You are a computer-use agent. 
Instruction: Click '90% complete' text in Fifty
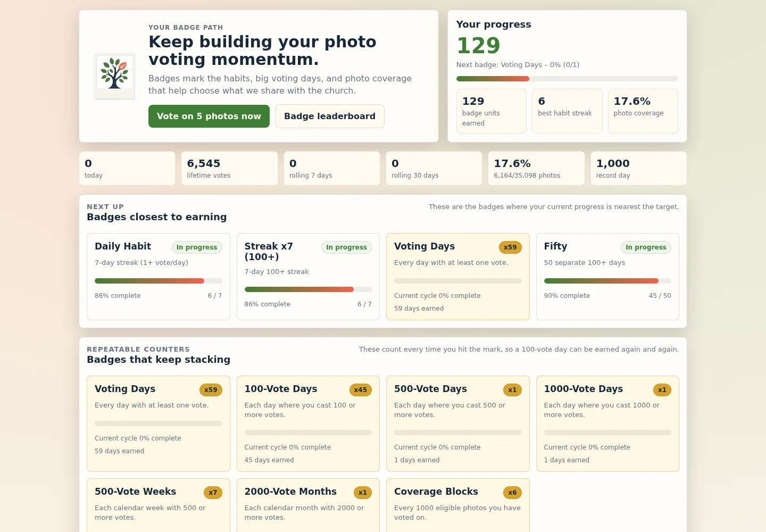pos(567,296)
